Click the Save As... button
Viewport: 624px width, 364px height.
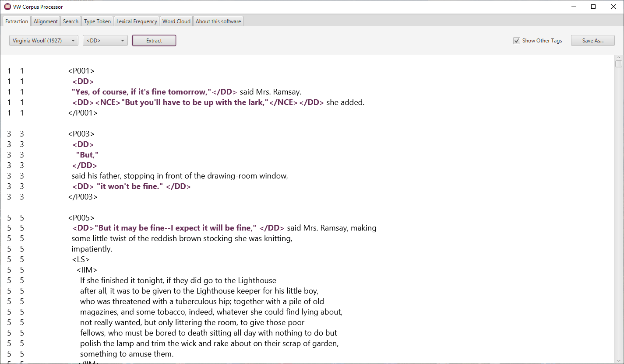click(x=592, y=41)
